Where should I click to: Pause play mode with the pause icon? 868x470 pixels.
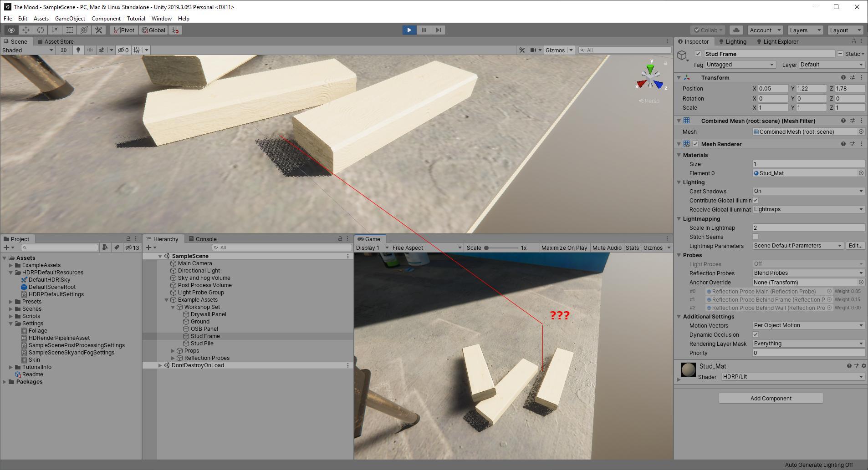coord(424,30)
